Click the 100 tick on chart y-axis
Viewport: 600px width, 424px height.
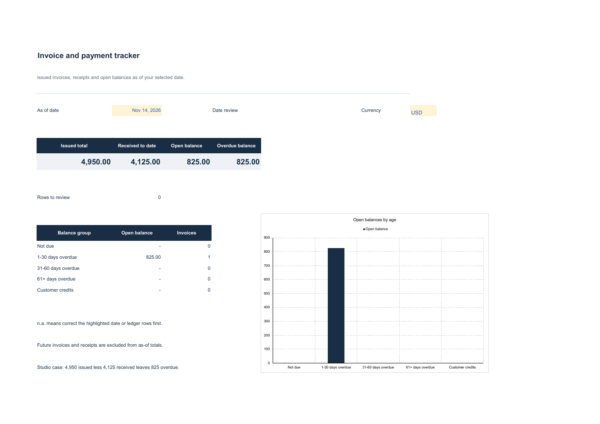click(x=267, y=349)
